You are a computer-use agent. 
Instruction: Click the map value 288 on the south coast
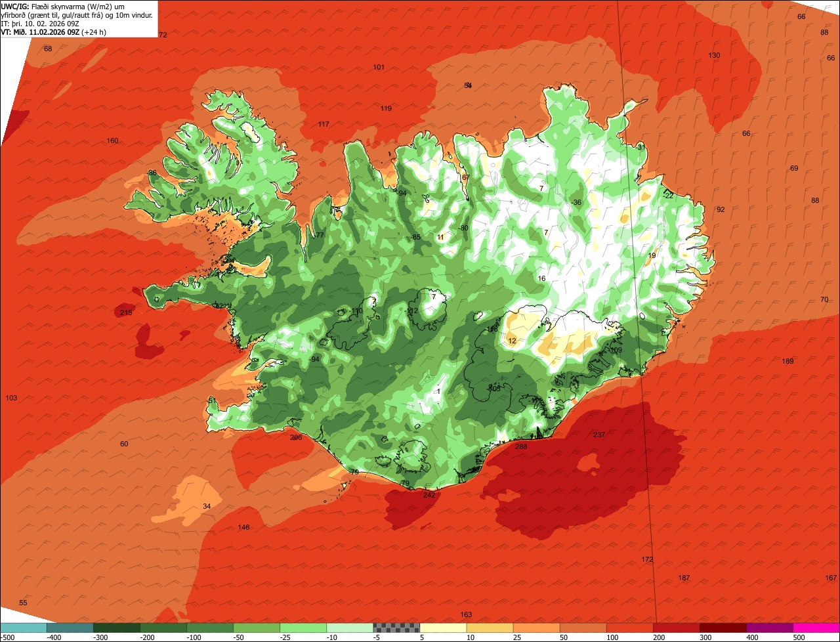coord(521,446)
